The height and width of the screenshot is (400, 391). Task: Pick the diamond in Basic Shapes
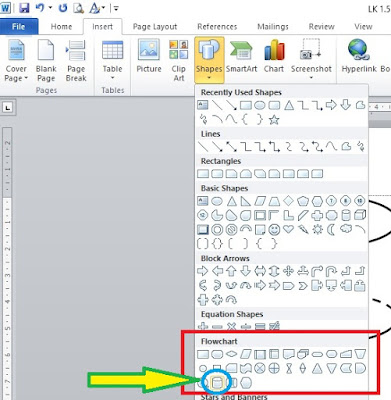pos(288,201)
